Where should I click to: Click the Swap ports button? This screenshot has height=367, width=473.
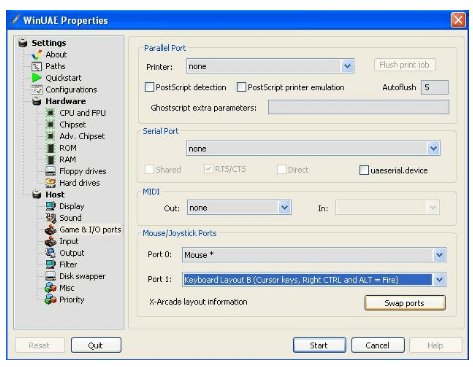[x=405, y=303]
